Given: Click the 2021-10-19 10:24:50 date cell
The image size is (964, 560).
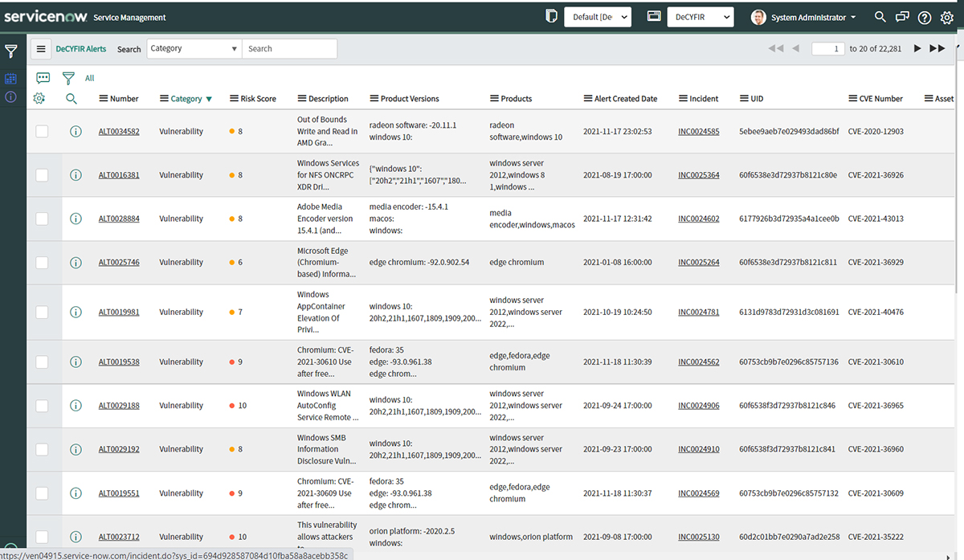Looking at the screenshot, I should pyautogui.click(x=618, y=313).
